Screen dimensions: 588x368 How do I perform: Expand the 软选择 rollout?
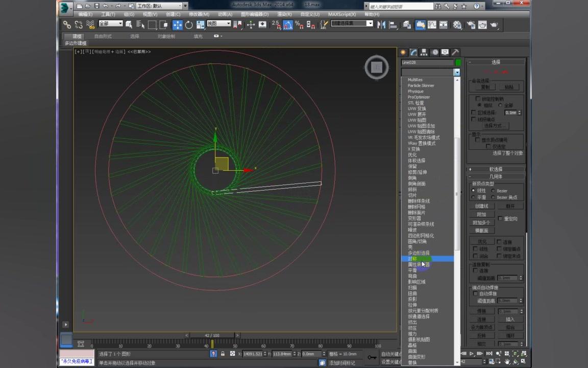click(x=496, y=169)
